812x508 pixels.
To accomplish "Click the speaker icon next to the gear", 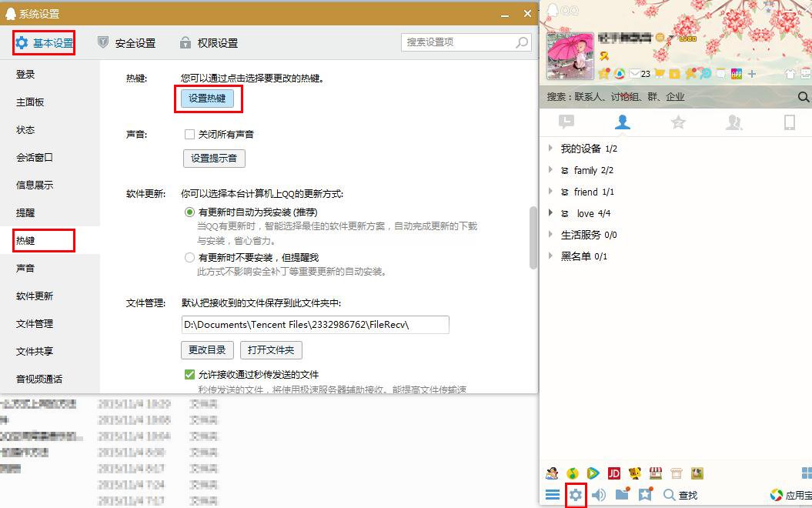I will 599,495.
